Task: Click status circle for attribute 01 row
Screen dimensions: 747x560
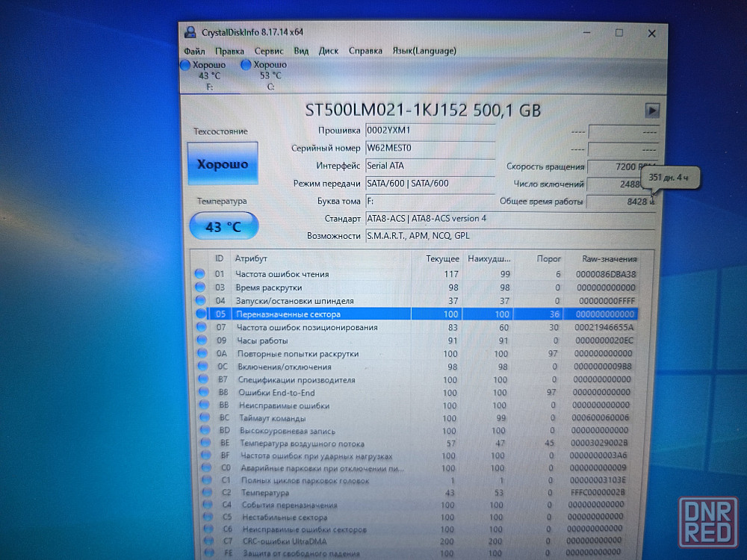Action: (199, 274)
